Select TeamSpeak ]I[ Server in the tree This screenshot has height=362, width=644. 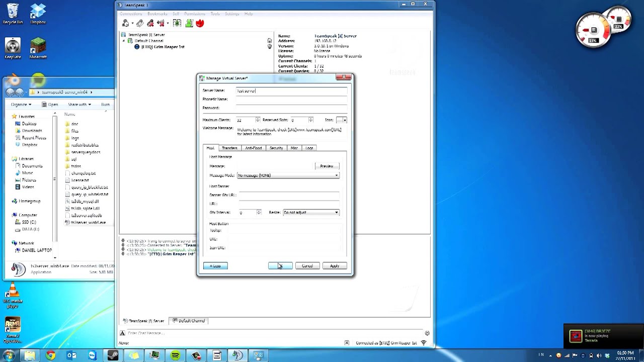tap(146, 35)
